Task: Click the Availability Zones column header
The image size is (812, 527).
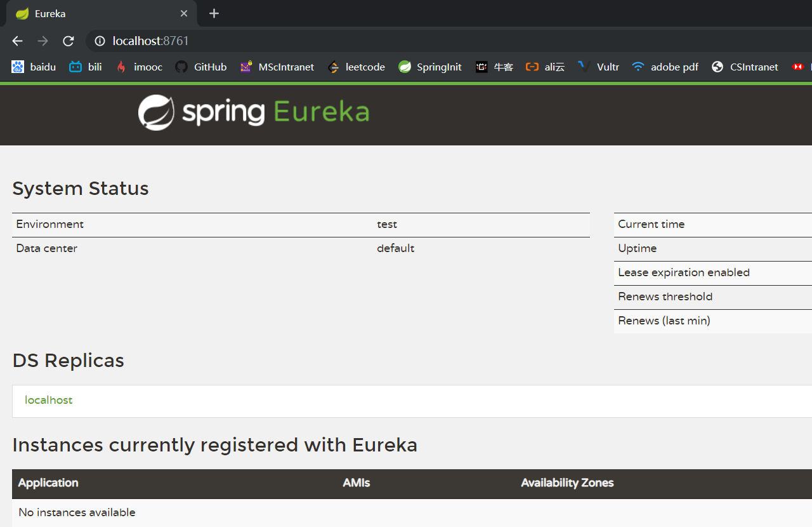Action: tap(568, 483)
